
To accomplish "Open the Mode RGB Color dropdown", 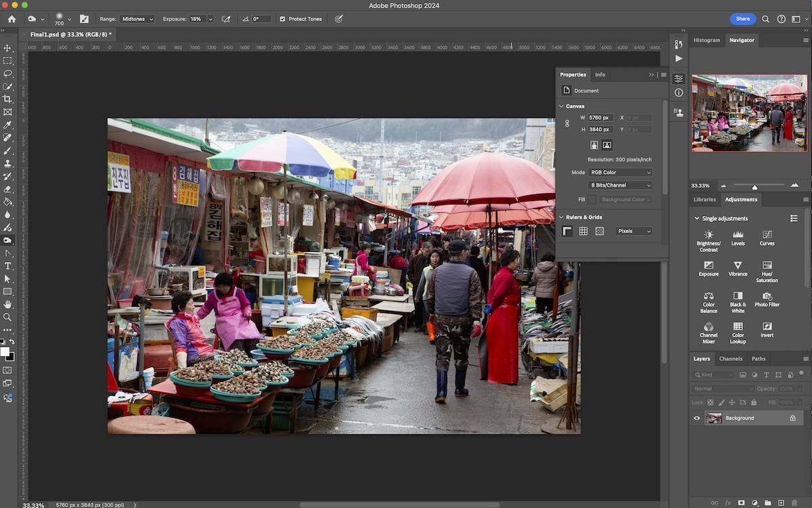I will click(x=620, y=172).
